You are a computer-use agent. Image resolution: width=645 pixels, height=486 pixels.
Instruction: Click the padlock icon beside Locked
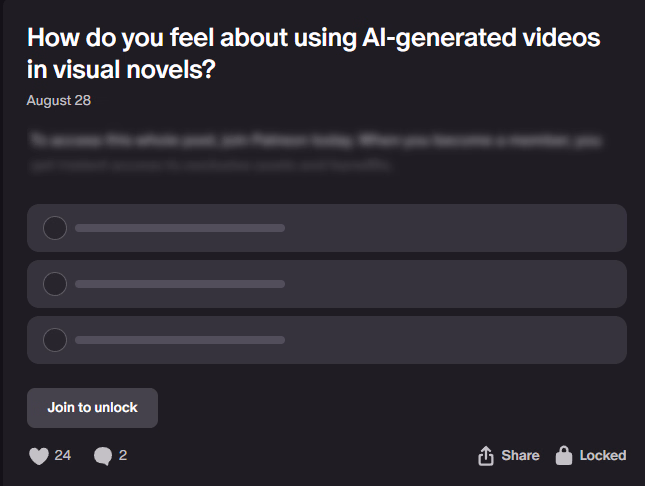tap(564, 456)
